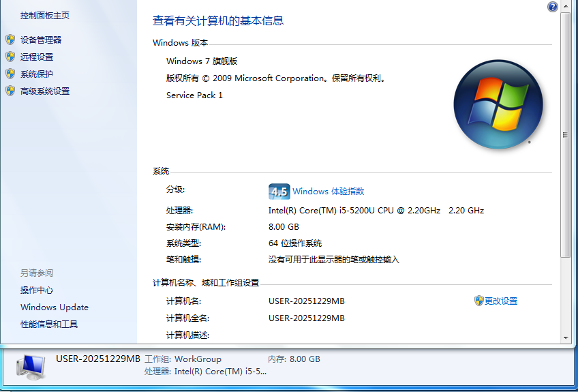Image resolution: width=578 pixels, height=392 pixels.
Task: Click the Windows 版本 section heading
Action: click(x=180, y=43)
